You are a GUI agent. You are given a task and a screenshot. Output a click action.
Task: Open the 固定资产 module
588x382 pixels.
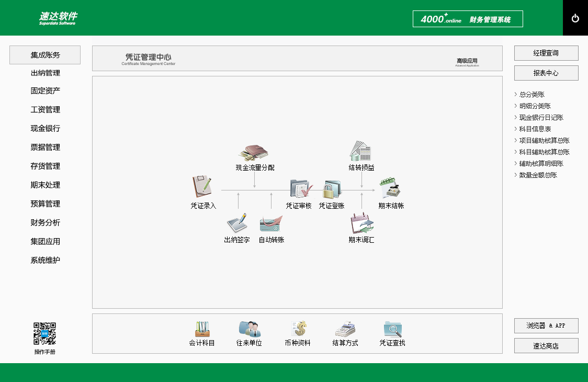click(45, 91)
